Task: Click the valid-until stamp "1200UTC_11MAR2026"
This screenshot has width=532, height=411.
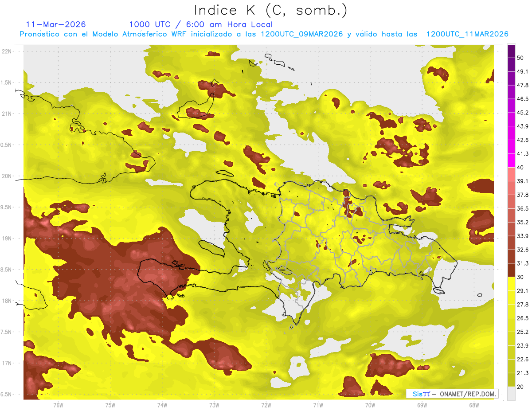Action: pyautogui.click(x=467, y=34)
